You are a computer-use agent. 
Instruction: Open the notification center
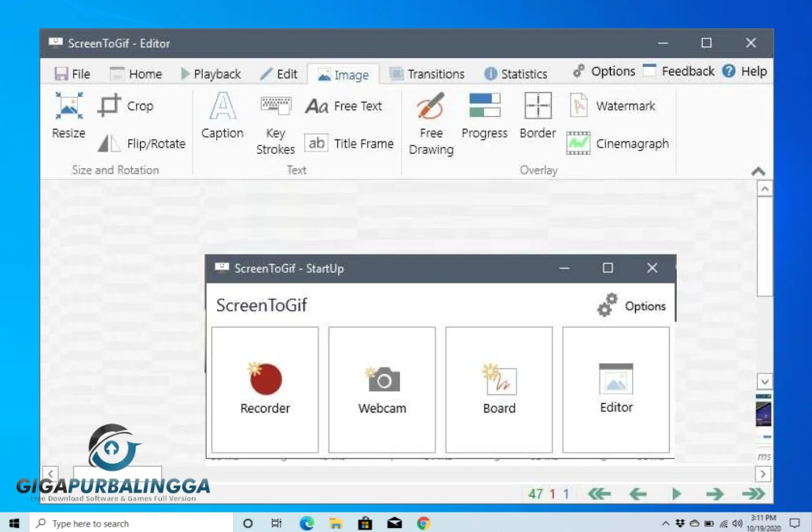point(795,523)
